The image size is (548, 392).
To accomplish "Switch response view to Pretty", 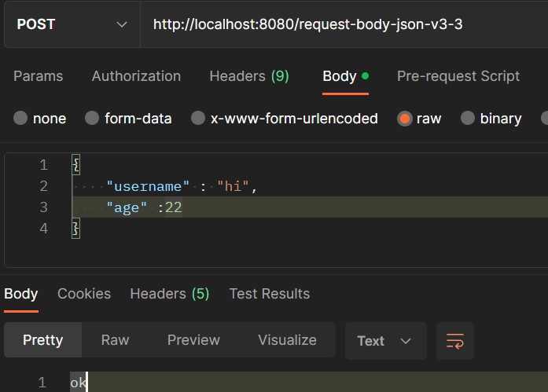I will click(43, 340).
